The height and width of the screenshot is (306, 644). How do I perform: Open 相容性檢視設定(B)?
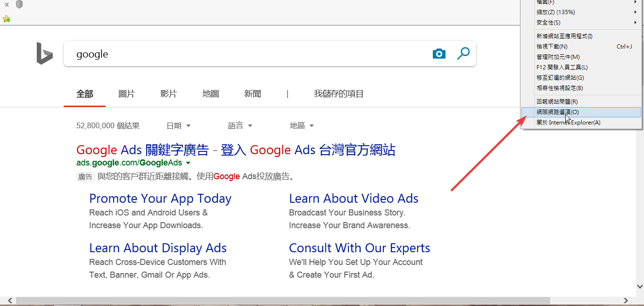pyautogui.click(x=581, y=88)
